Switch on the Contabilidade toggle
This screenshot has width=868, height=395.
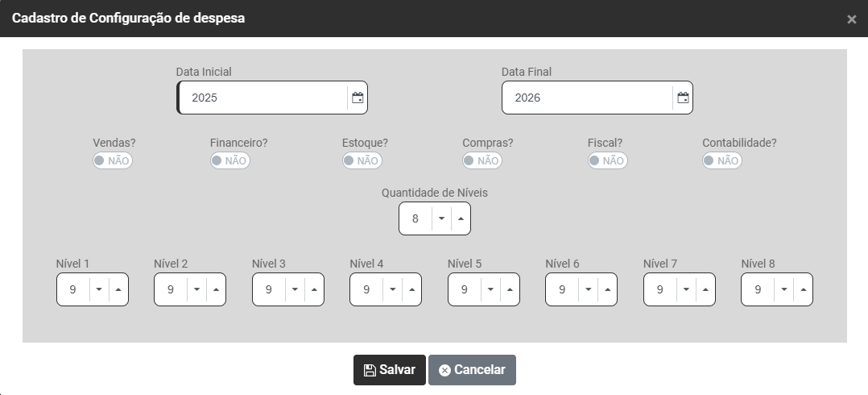point(721,160)
